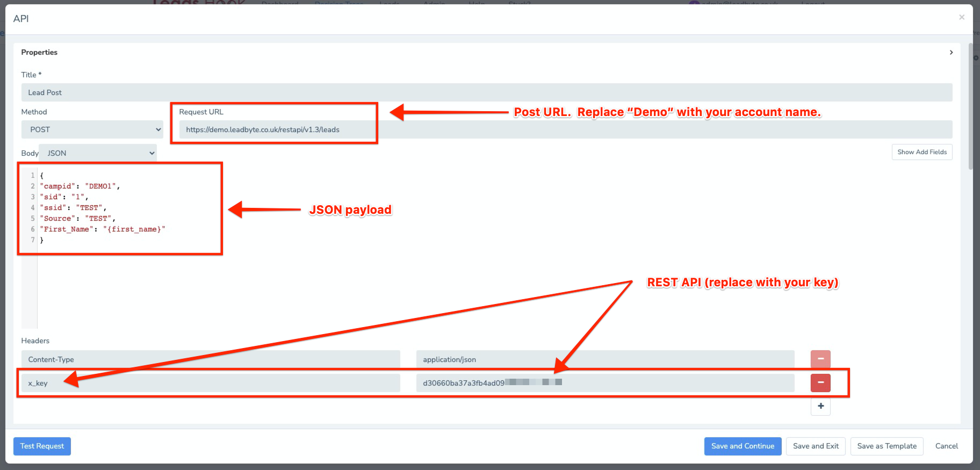
Task: Edit the x_key API key value field
Action: 605,383
